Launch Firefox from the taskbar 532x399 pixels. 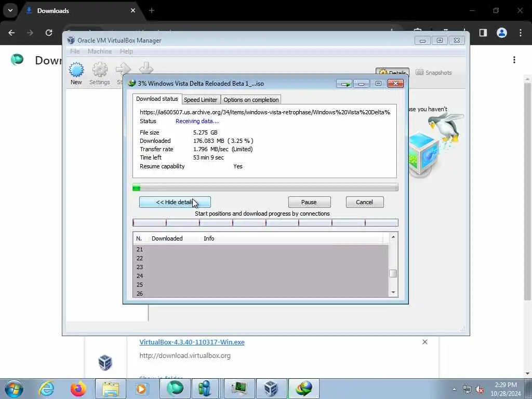pos(78,389)
